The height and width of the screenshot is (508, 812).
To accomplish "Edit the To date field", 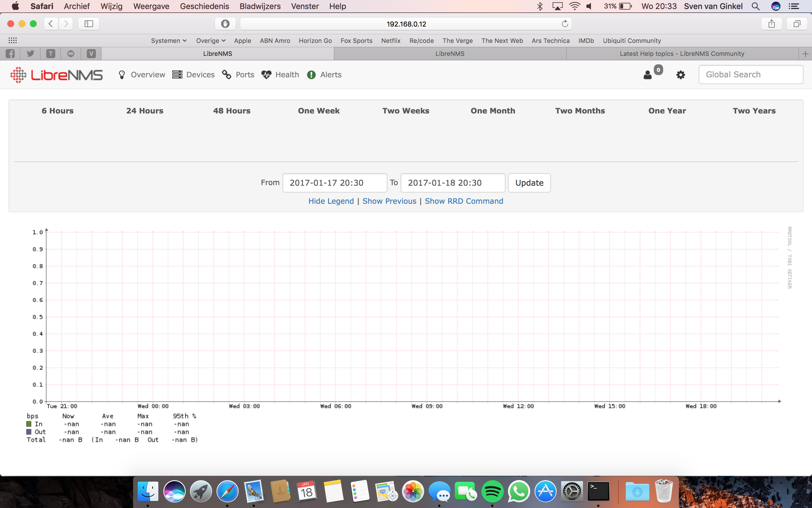I will point(453,183).
